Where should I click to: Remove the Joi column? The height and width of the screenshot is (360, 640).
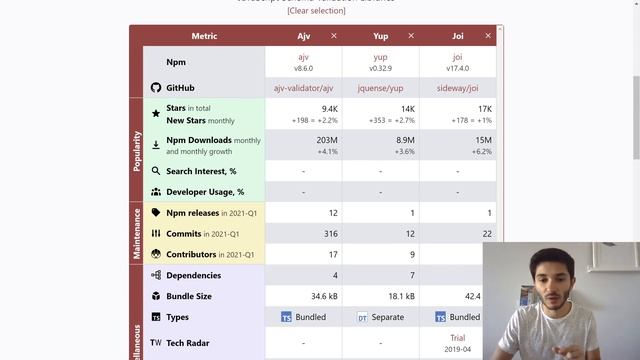click(488, 36)
